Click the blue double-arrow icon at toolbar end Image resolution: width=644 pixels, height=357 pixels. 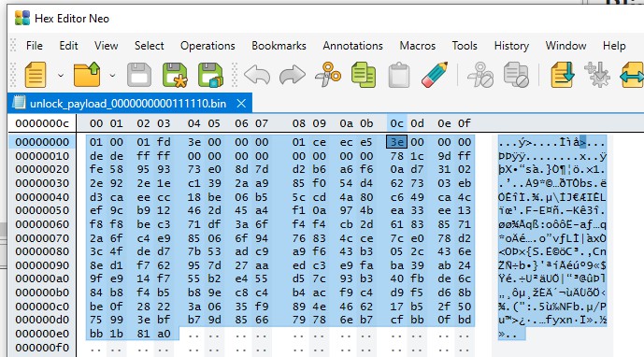(x=632, y=75)
